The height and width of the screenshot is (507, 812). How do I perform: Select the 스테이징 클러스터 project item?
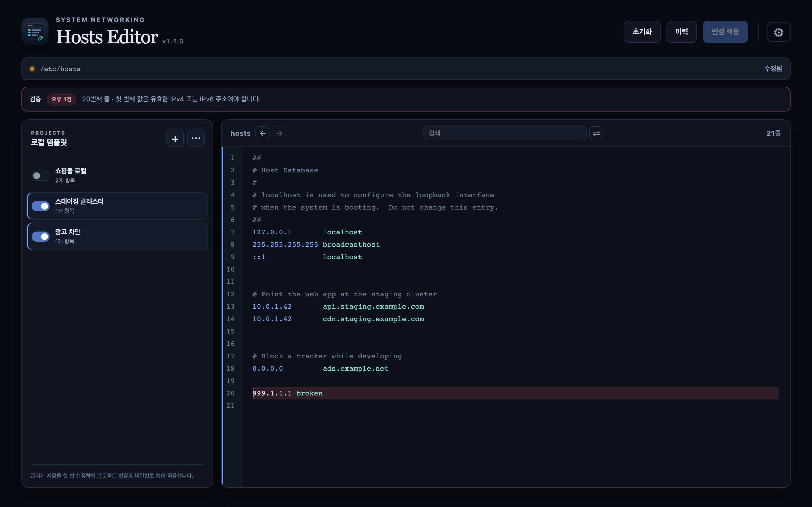pyautogui.click(x=118, y=206)
